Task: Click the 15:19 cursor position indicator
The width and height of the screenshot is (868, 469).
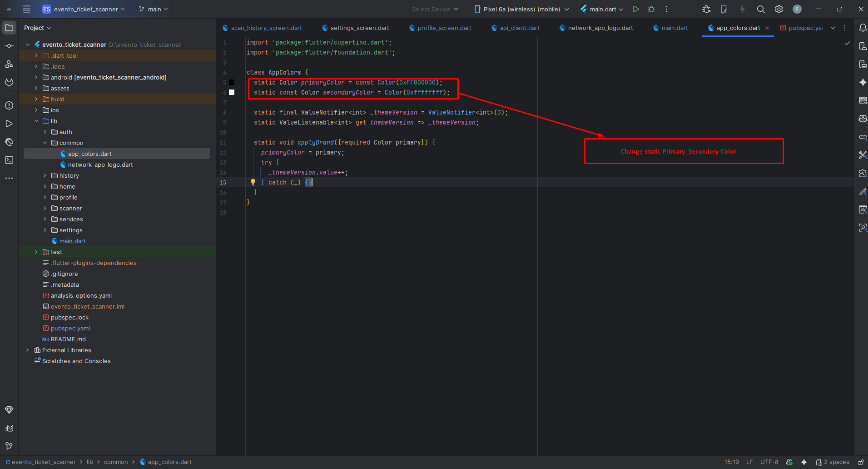Action: click(731, 462)
